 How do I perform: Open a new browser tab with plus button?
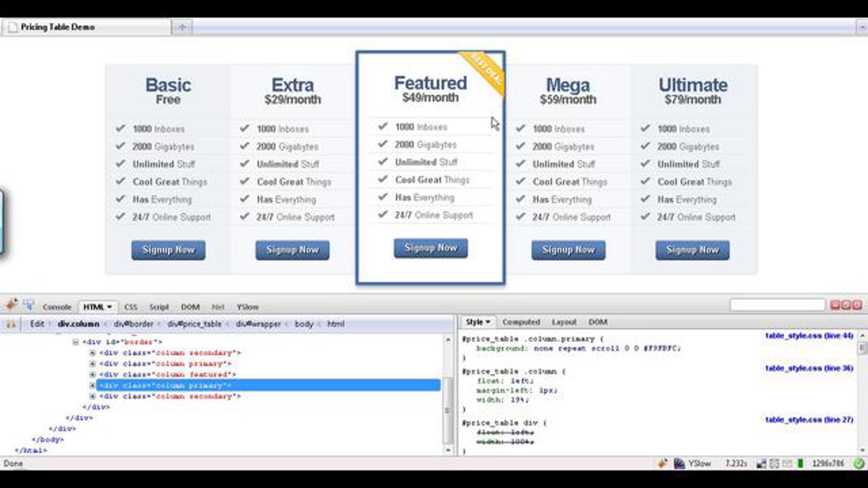coord(182,27)
